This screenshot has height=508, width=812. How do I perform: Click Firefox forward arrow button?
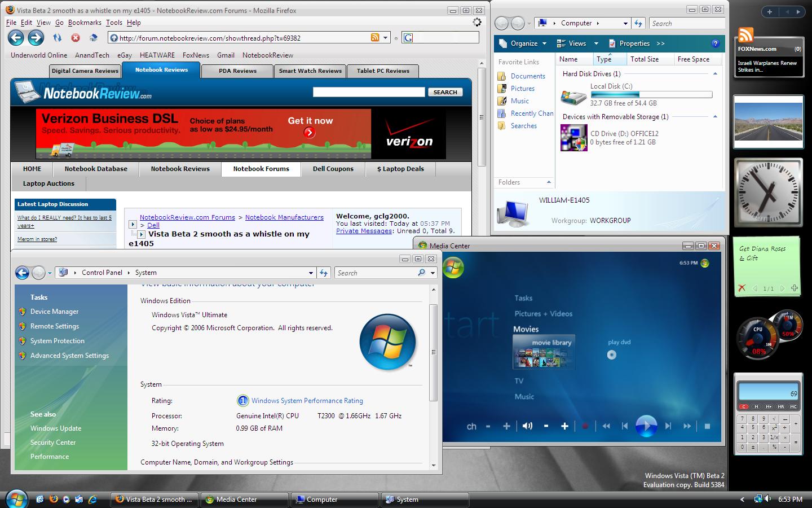pos(36,38)
